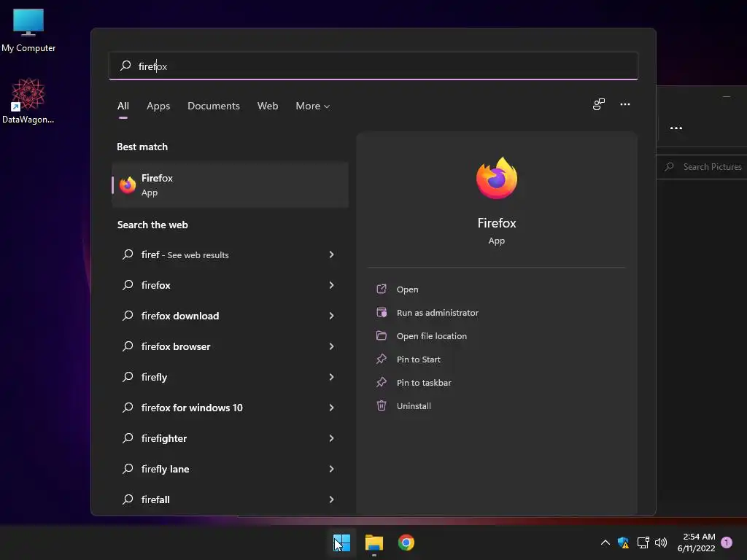Click the large Firefox logo in preview pane
This screenshot has width=747, height=560.
pos(496,178)
